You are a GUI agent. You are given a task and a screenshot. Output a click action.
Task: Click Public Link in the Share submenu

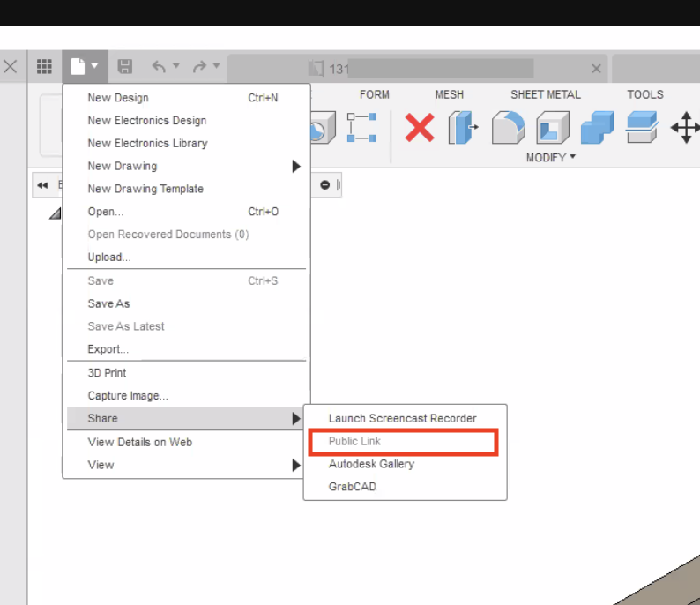(x=405, y=441)
